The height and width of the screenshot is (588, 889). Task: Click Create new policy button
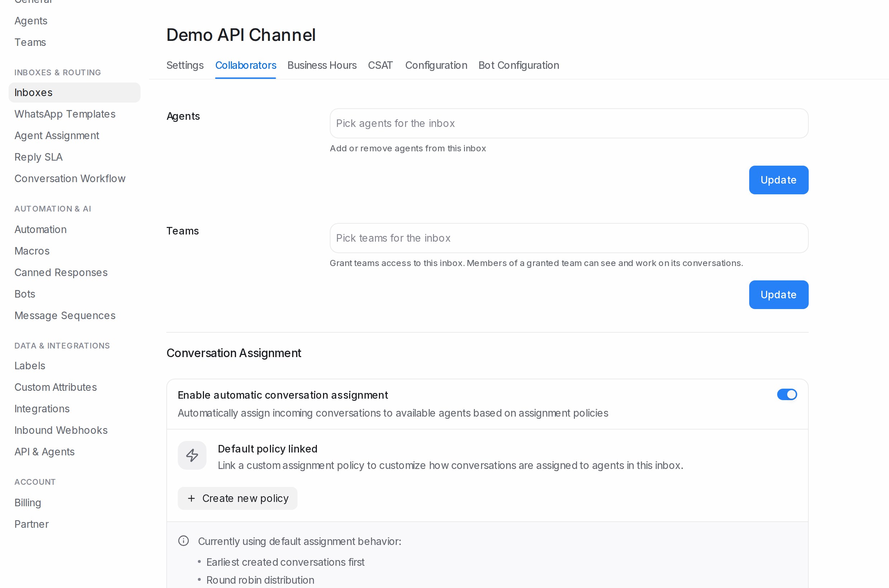237,498
